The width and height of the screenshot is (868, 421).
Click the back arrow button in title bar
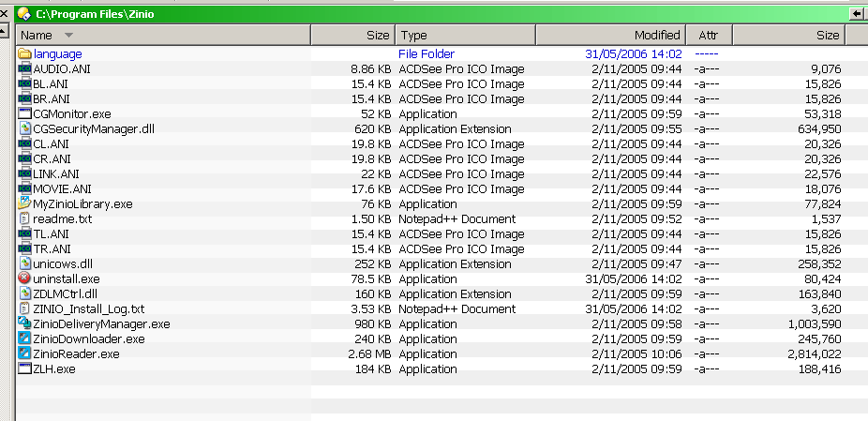pos(856,14)
